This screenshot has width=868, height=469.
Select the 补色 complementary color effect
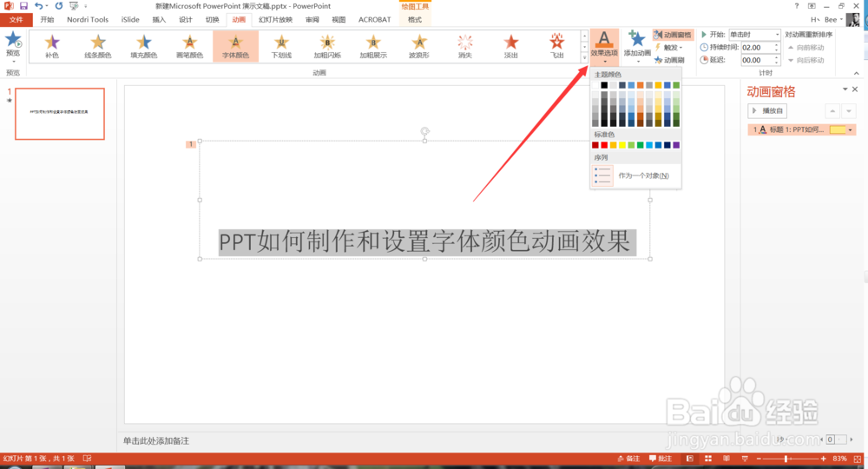click(52, 45)
